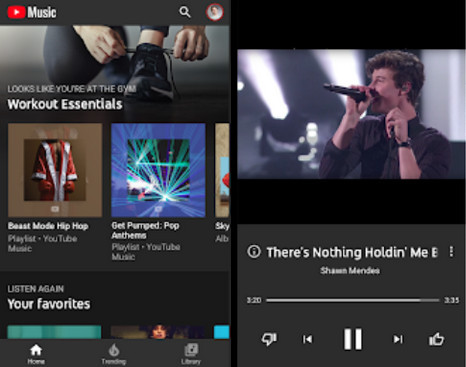The image size is (466, 367).
Task: Select the 'Get Pumped: Pop Anthems' title
Action: click(145, 230)
